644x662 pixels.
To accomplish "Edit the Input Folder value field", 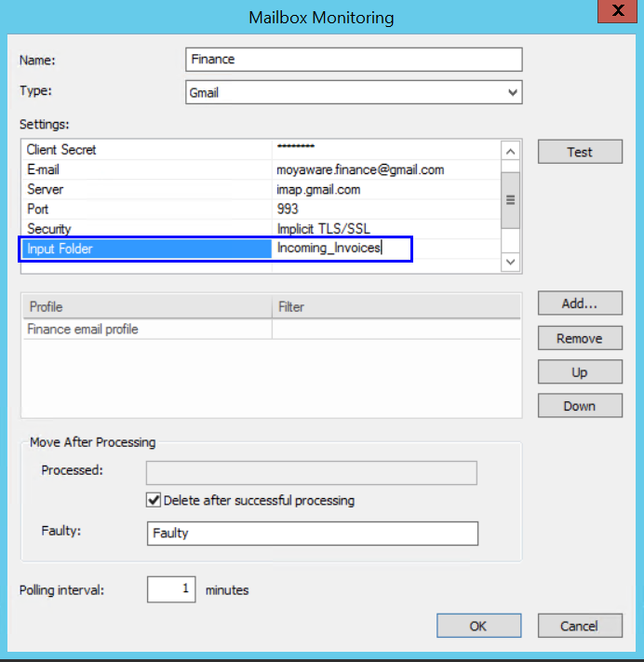I will click(342, 249).
